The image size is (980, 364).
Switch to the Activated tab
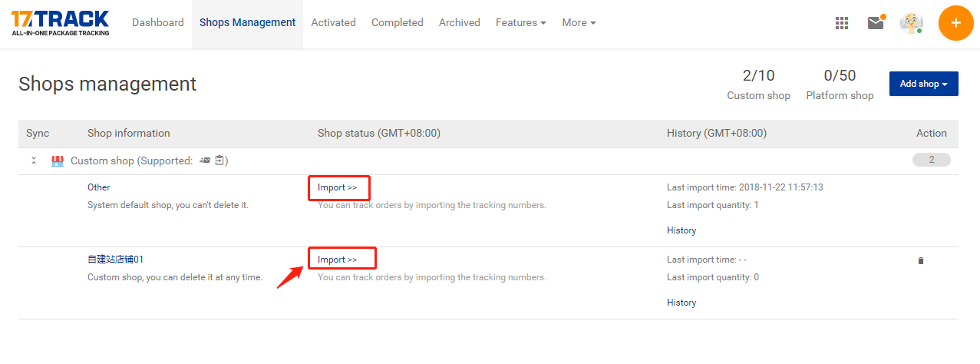click(333, 23)
